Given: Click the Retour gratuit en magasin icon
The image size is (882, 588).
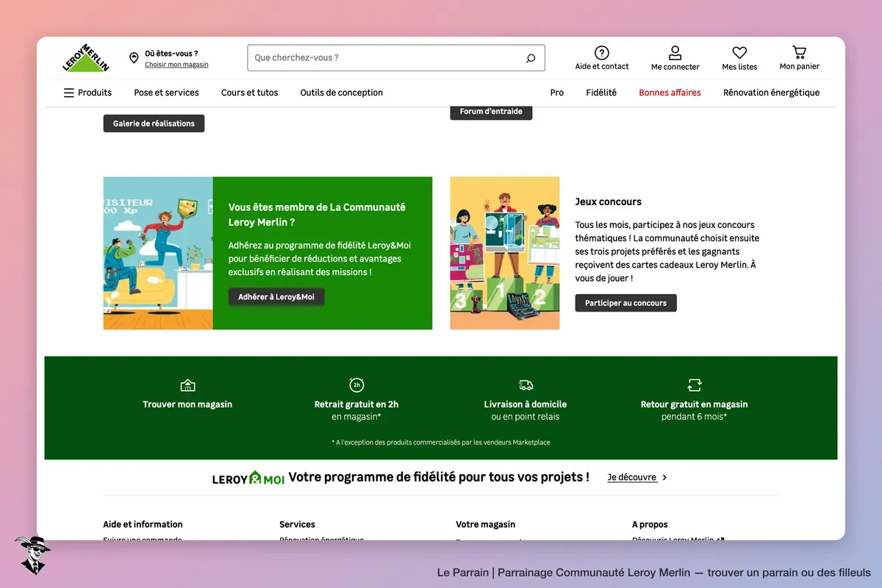Looking at the screenshot, I should tap(695, 385).
